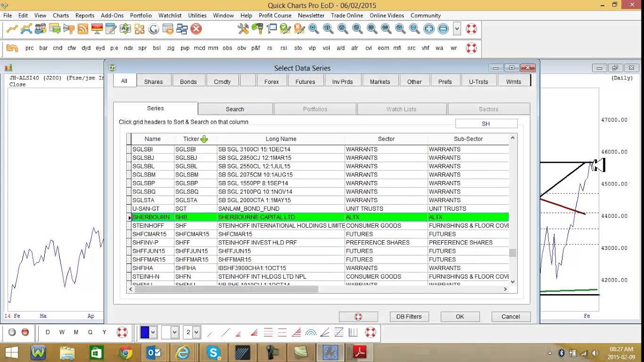Open the Charts menu
This screenshot has height=362, width=644.
(61, 16)
